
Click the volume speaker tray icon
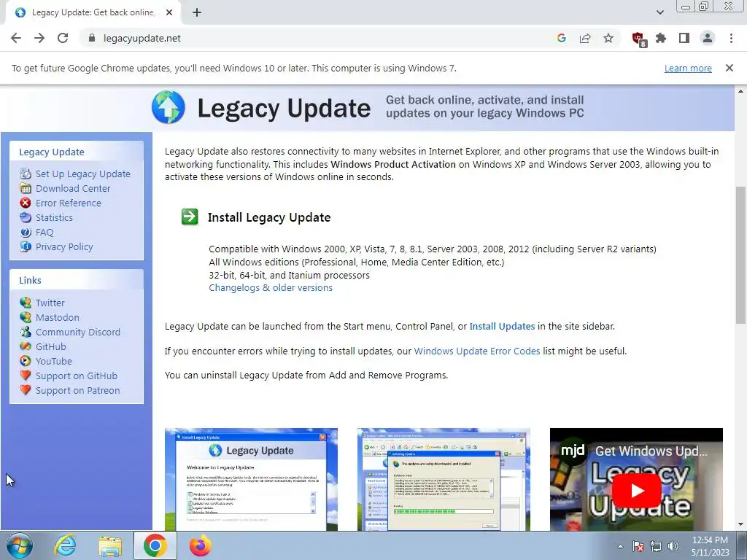(673, 546)
